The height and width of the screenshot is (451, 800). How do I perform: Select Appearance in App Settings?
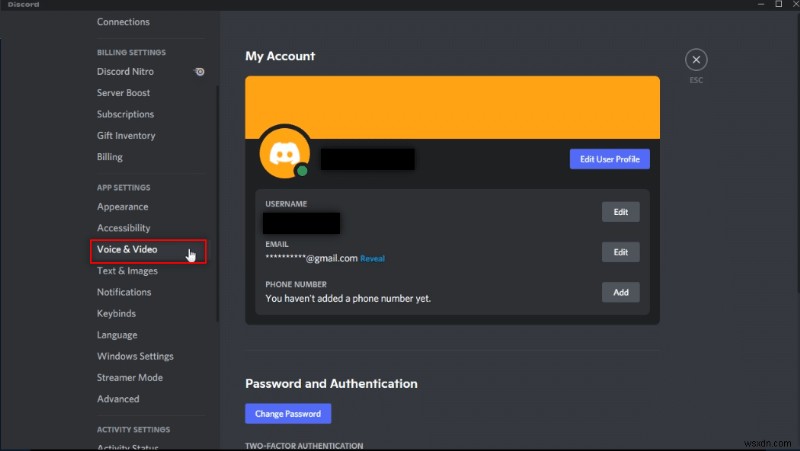click(x=122, y=207)
